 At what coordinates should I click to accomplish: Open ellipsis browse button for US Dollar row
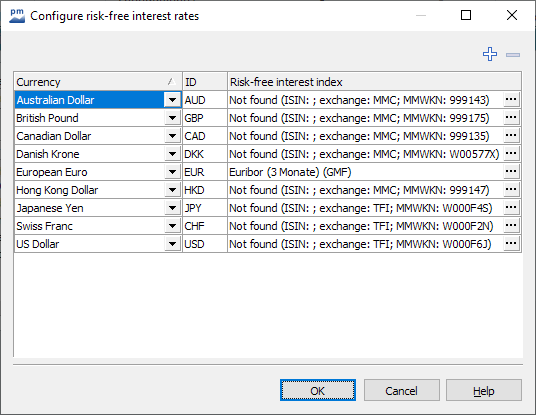click(x=511, y=244)
